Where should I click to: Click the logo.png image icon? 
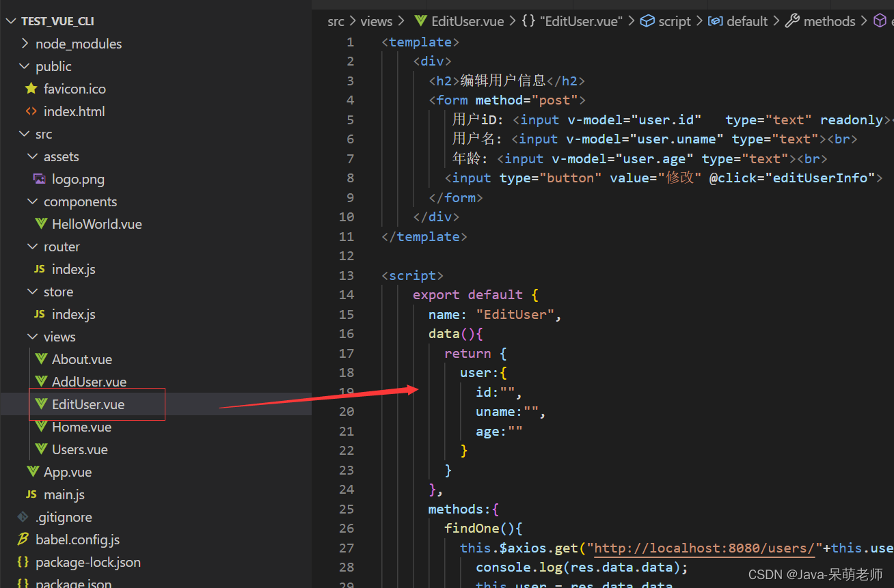pyautogui.click(x=39, y=179)
